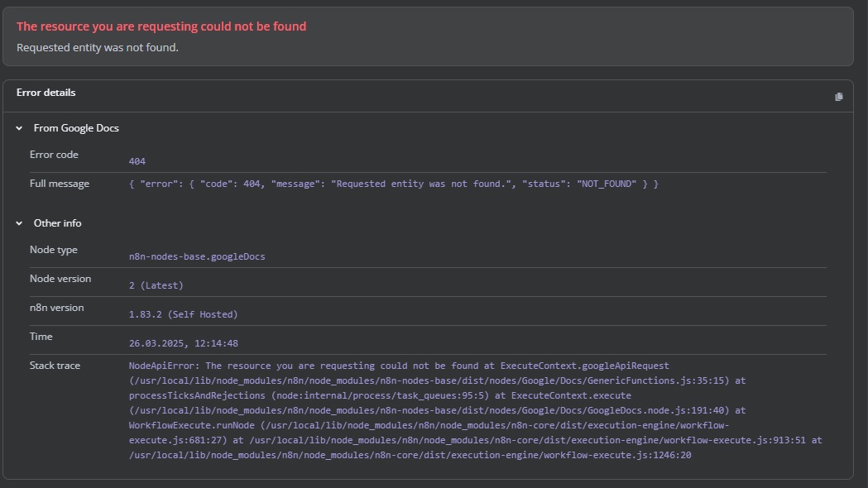Click the Stack trace row label
The width and height of the screenshot is (868, 488).
point(55,365)
